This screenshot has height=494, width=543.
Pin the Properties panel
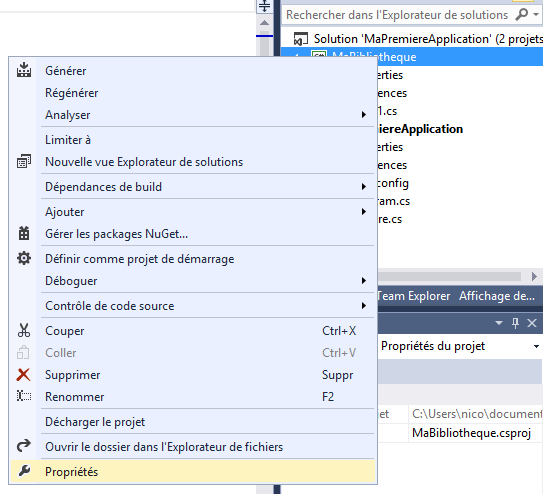(515, 323)
